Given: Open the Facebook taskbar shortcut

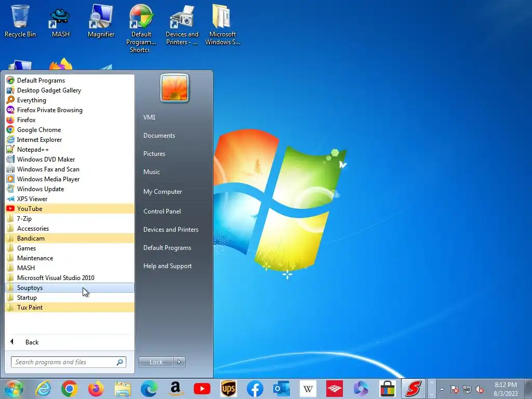Looking at the screenshot, I should pyautogui.click(x=255, y=389).
